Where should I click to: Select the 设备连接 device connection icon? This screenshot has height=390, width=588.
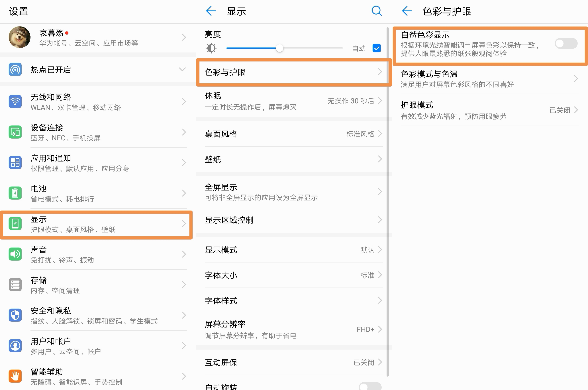tap(15, 132)
